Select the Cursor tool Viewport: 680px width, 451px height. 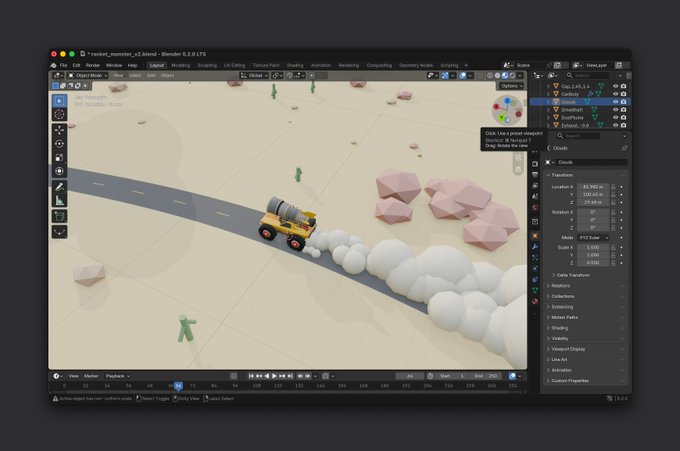59,114
